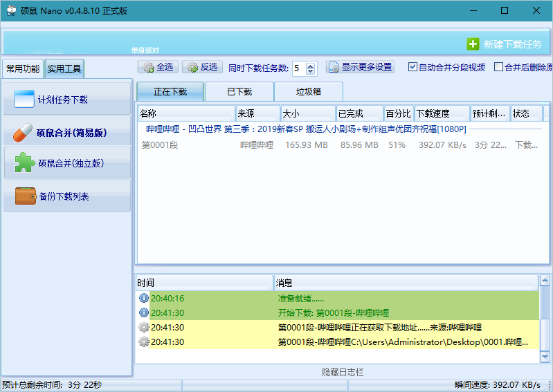
Task: Toggle 自动合并分段视频 checkbox
Action: click(413, 66)
